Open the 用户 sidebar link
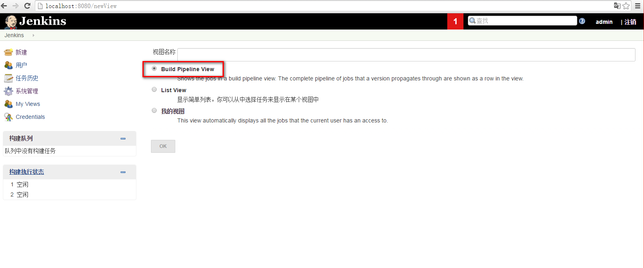The image size is (644, 268). [x=21, y=65]
